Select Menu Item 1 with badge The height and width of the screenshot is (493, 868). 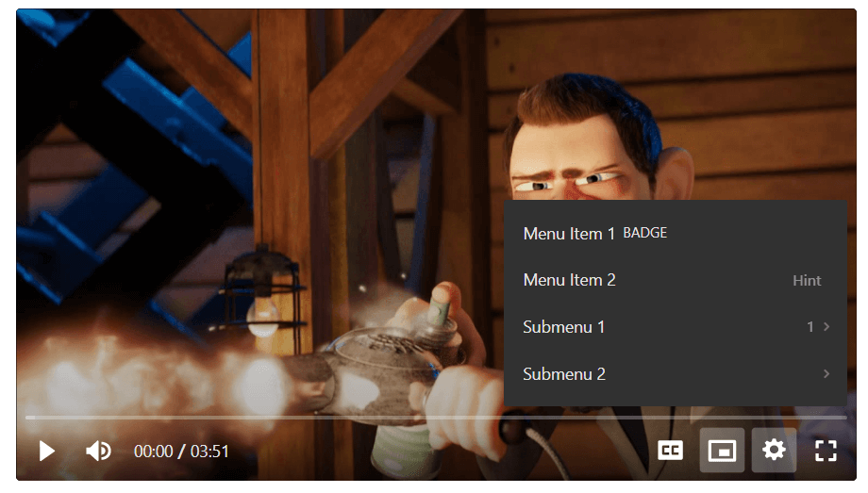pyautogui.click(x=676, y=234)
